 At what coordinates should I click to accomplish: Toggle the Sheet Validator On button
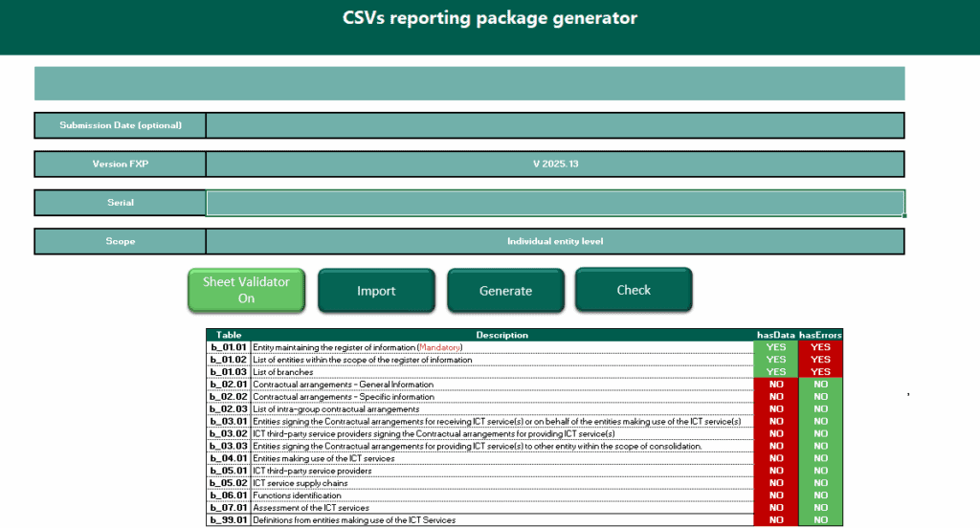click(246, 290)
